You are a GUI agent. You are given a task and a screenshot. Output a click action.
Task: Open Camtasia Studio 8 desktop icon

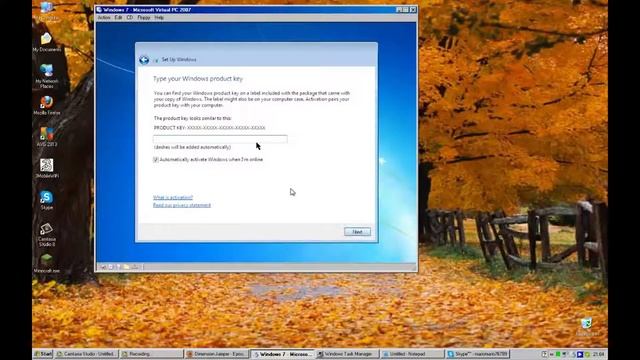point(47,234)
